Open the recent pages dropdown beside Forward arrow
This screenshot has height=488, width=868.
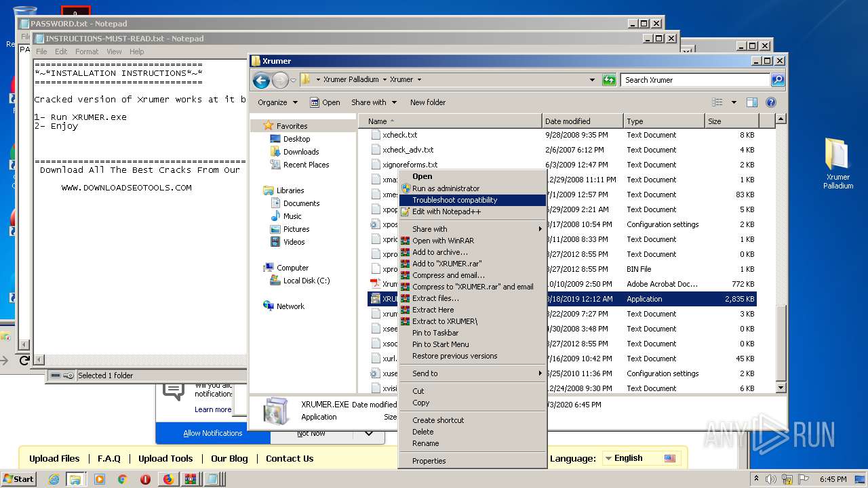(x=293, y=80)
